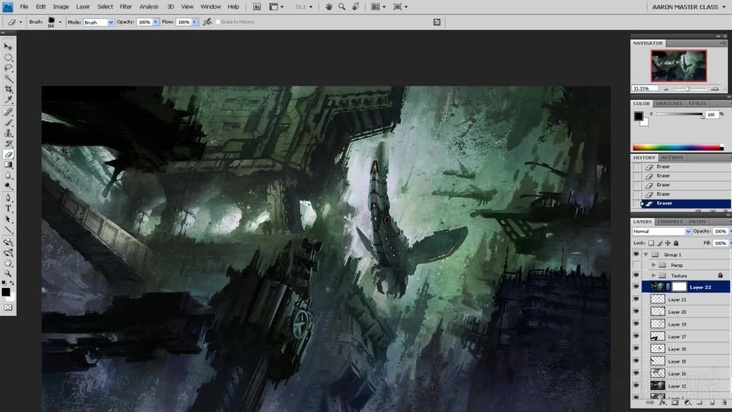The image size is (732, 412).
Task: Select the Elliptical Marquee tool
Action: pos(8,57)
